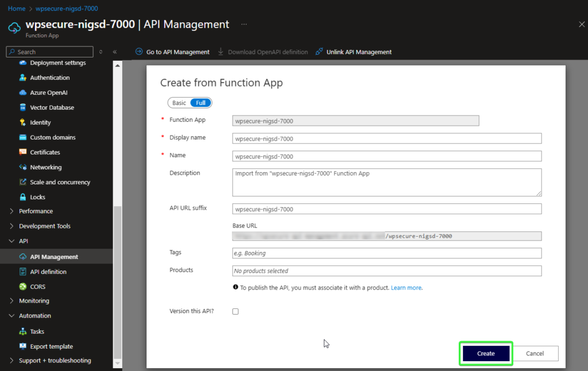Open the Learn more link
Viewport: 588px width, 371px height.
tap(406, 288)
